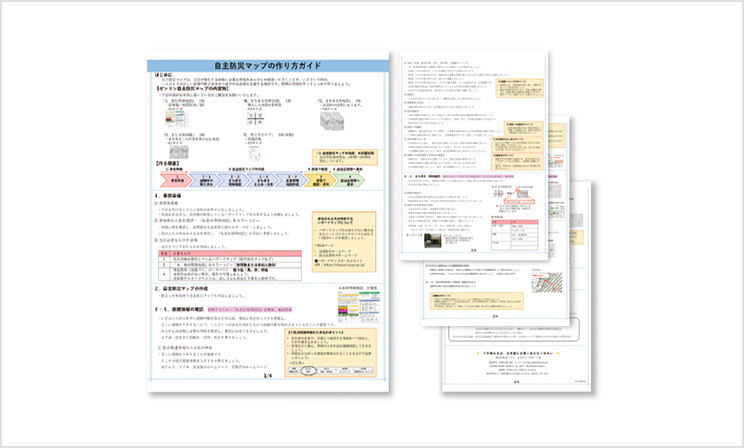This screenshot has width=744, height=448.
Task: Click the 自主防災マップの作り方ガイド title banner
Action: [x=265, y=65]
